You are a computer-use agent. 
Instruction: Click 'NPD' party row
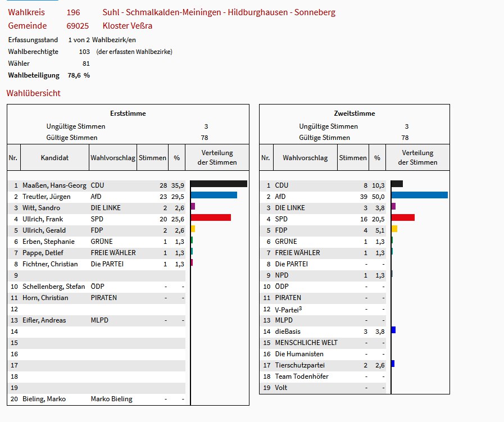(323, 275)
